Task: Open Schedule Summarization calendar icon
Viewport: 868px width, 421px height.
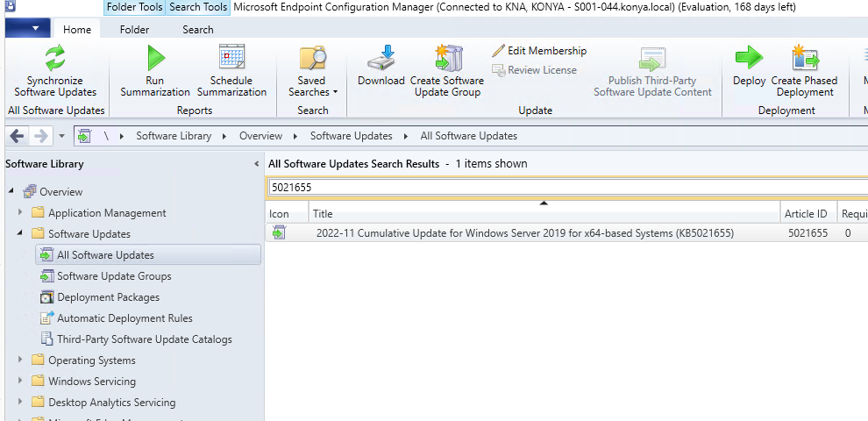Action: click(231, 57)
